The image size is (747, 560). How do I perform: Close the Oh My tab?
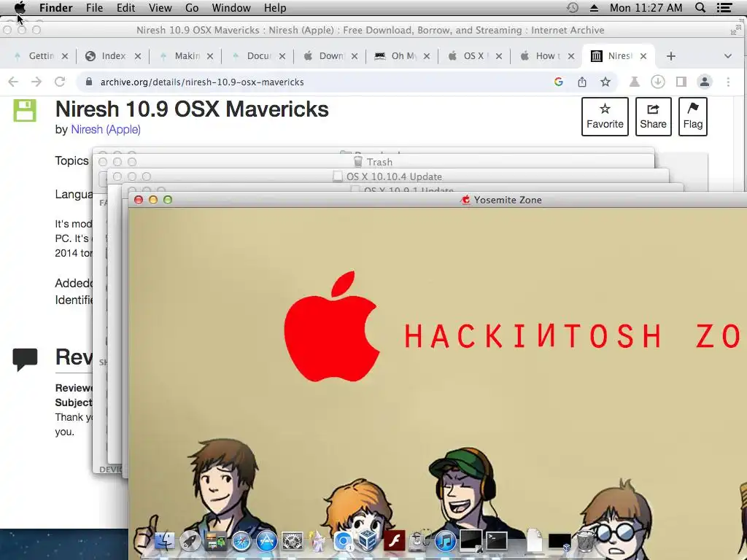[426, 56]
